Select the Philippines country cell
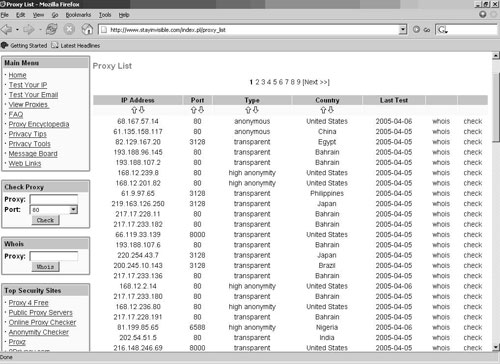The height and width of the screenshot is (364, 500). tap(327, 193)
